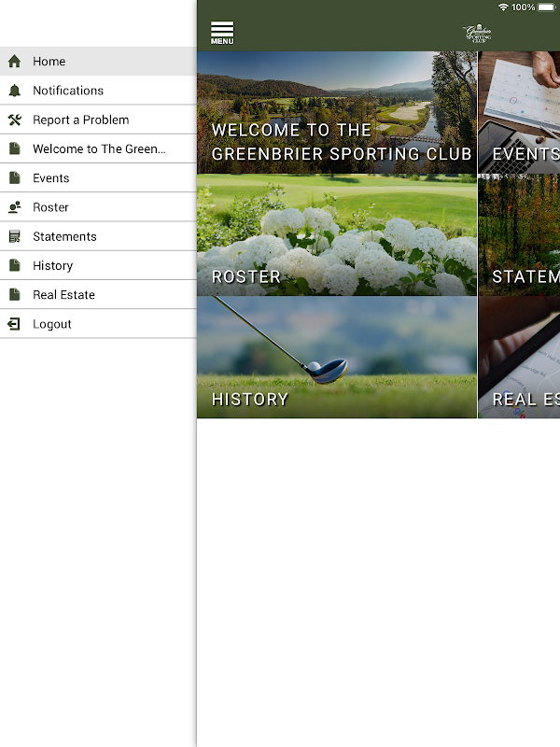
Task: Click the Real Estate document icon
Action: click(x=15, y=294)
